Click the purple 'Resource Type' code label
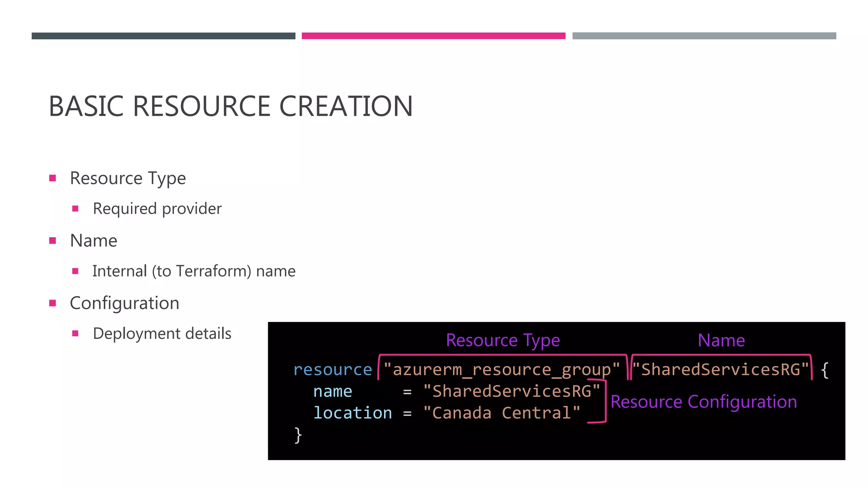Viewport: 868px width, 488px height. click(503, 340)
